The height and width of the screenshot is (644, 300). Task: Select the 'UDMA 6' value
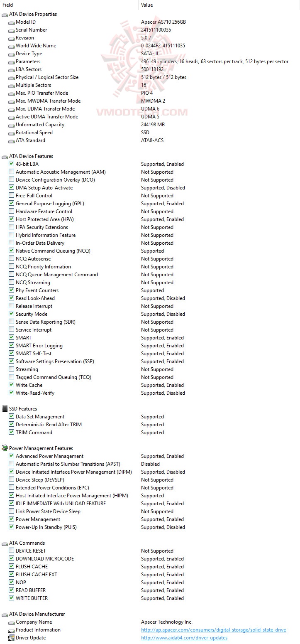(x=150, y=109)
